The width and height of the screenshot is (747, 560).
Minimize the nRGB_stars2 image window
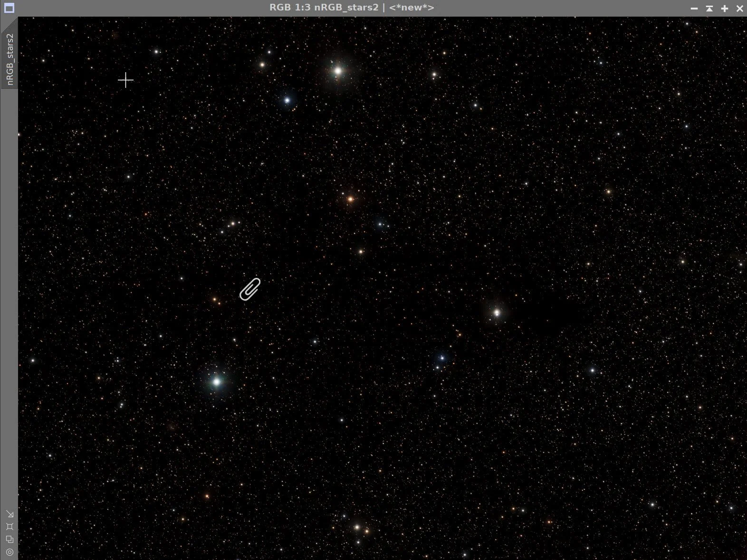(x=694, y=9)
